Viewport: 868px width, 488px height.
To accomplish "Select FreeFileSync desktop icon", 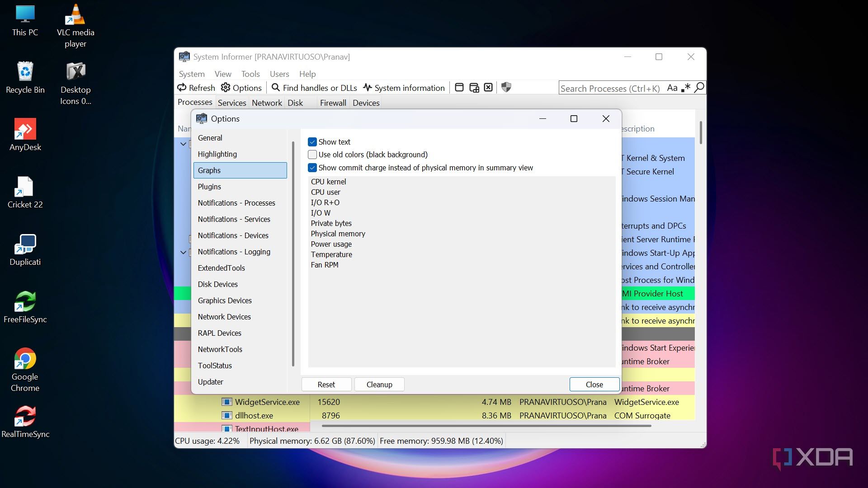I will click(25, 307).
